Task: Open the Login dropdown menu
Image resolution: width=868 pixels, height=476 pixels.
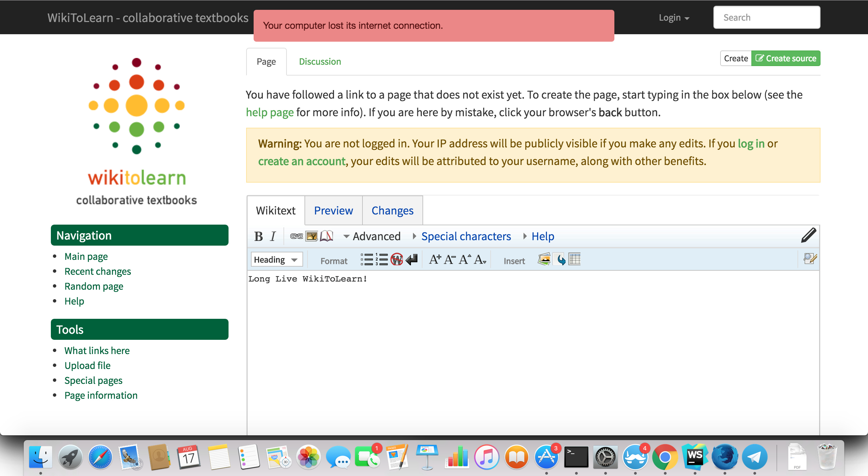Action: 674,18
